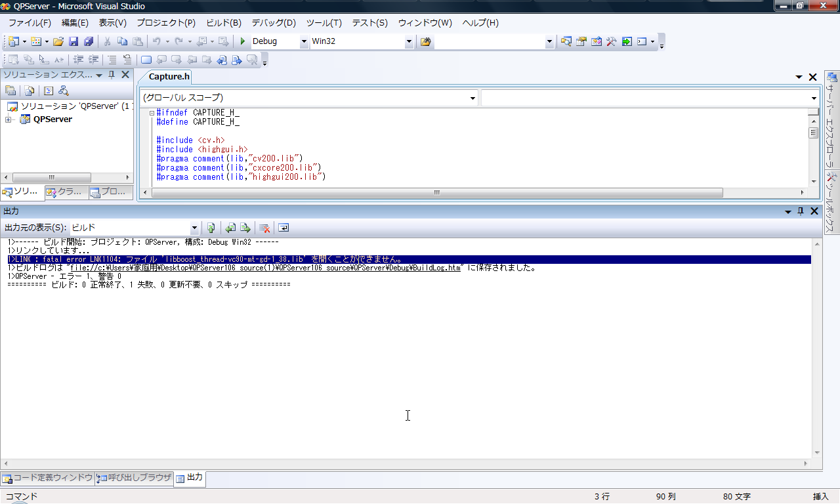Toggle word wrap in the output pane
This screenshot has width=840, height=504.
click(283, 228)
